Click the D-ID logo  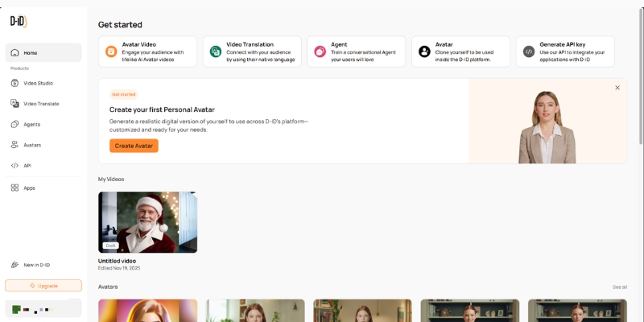(x=18, y=21)
